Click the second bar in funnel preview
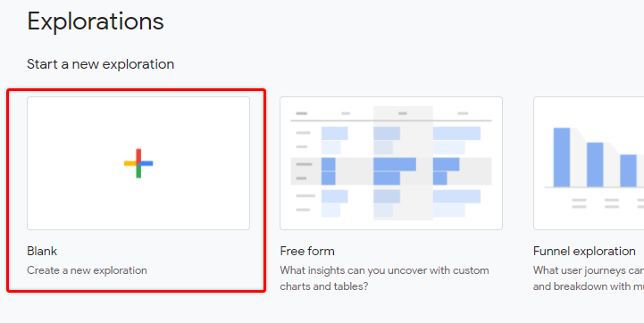 [x=595, y=164]
